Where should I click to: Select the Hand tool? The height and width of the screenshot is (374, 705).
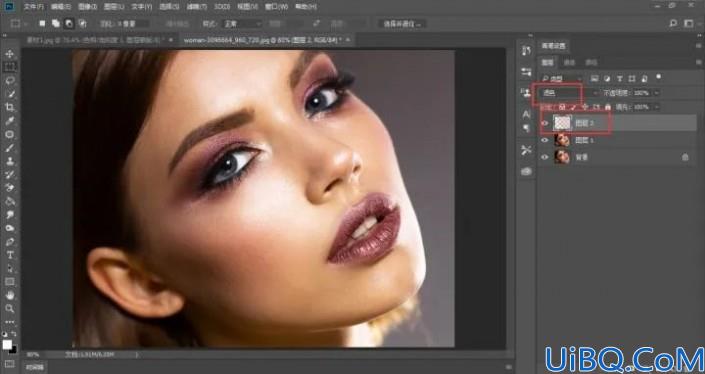tap(9, 295)
